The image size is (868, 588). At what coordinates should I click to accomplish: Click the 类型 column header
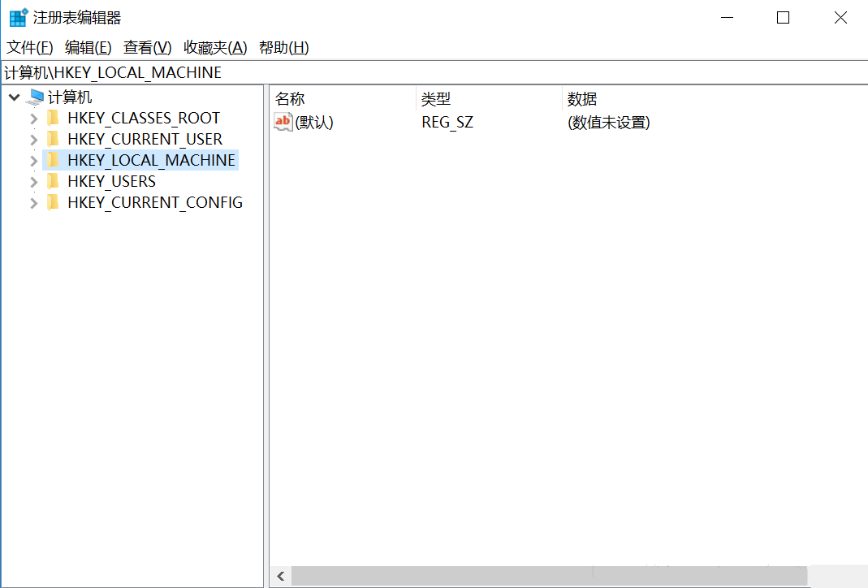[x=436, y=98]
